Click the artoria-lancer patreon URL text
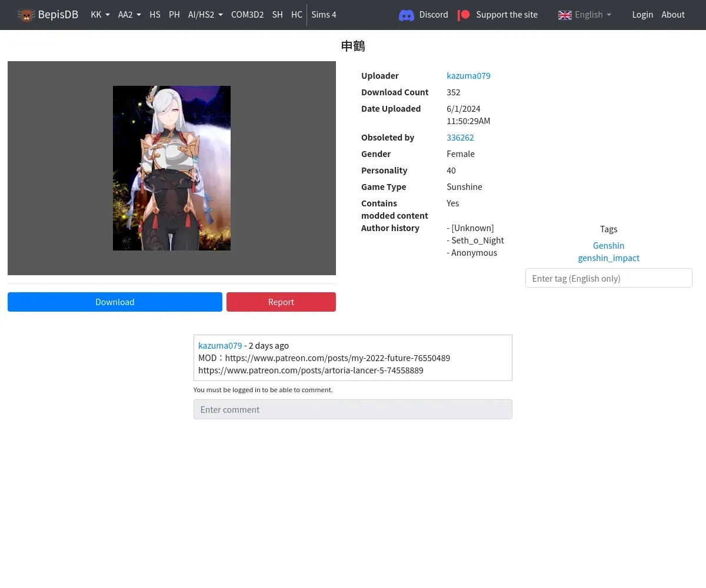The height and width of the screenshot is (588, 706). pos(311,370)
